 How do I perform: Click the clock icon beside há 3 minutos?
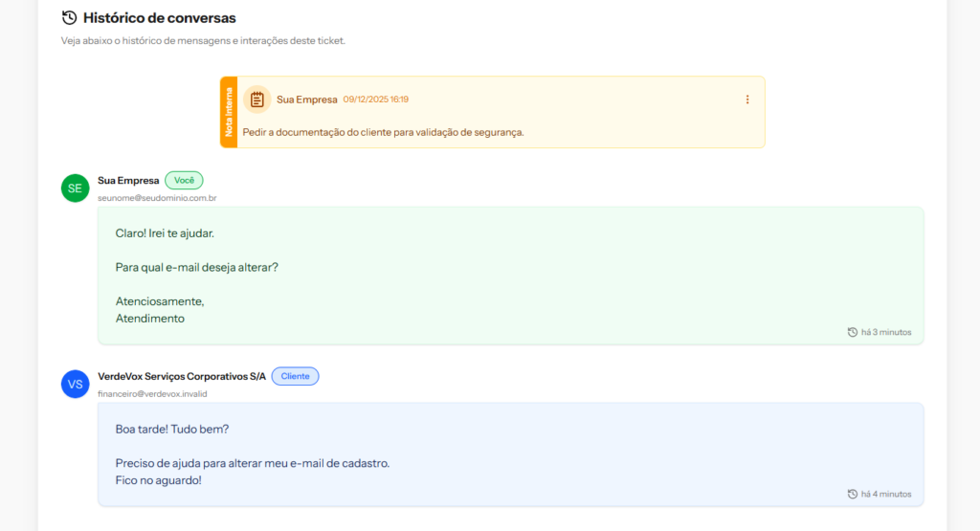[x=853, y=332]
